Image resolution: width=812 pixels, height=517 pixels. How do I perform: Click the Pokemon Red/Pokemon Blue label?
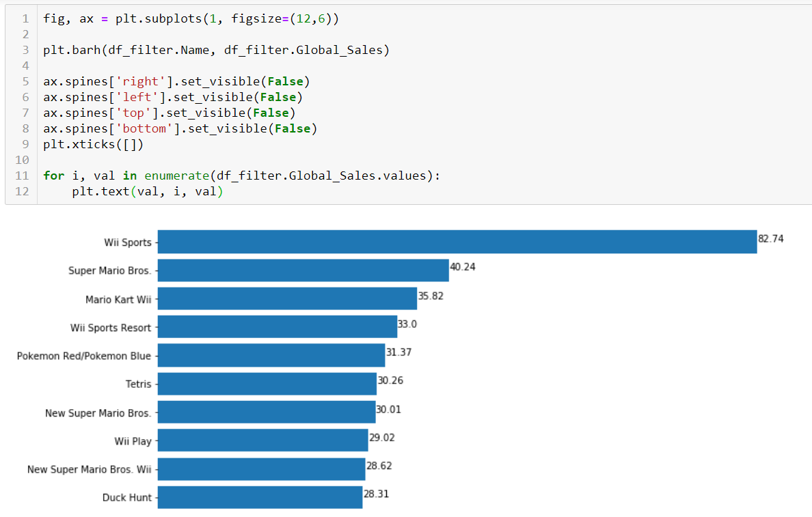coord(85,355)
